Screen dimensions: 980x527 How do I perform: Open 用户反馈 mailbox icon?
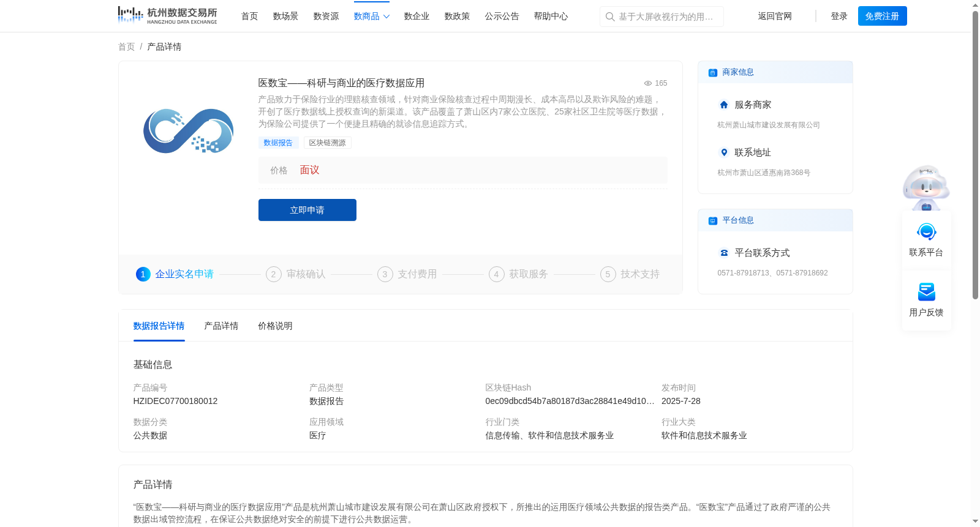click(x=927, y=292)
